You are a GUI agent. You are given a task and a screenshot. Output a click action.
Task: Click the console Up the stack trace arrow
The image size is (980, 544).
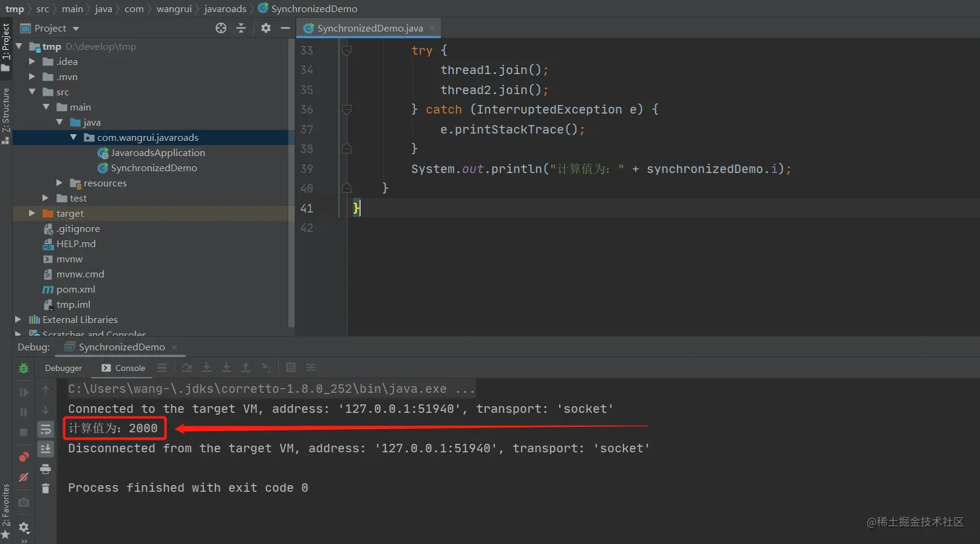click(x=46, y=390)
